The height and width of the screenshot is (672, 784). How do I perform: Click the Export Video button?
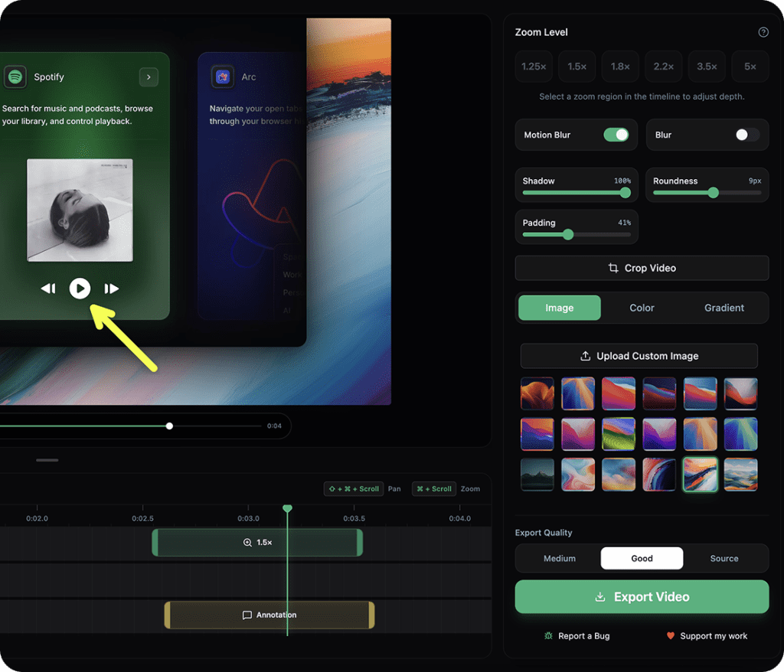[x=642, y=596]
